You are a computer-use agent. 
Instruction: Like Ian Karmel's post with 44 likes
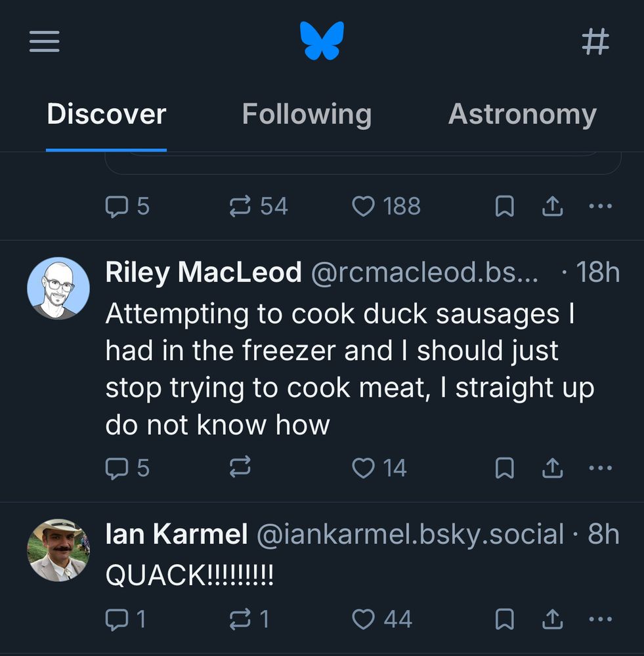363,619
